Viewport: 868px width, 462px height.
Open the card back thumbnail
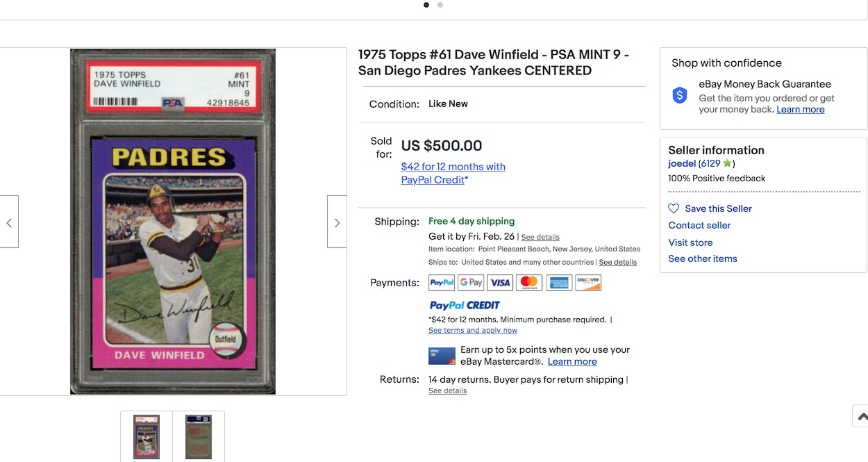pyautogui.click(x=199, y=436)
